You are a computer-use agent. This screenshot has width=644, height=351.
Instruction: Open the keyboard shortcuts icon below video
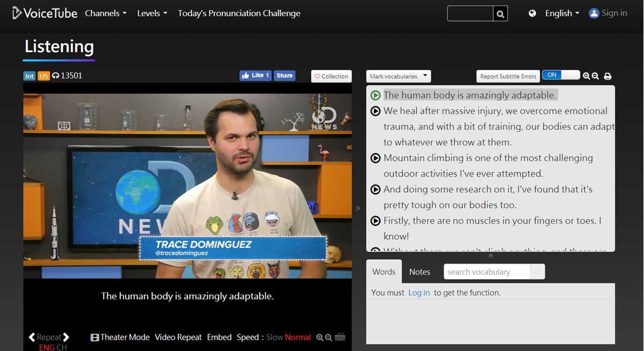coord(340,337)
